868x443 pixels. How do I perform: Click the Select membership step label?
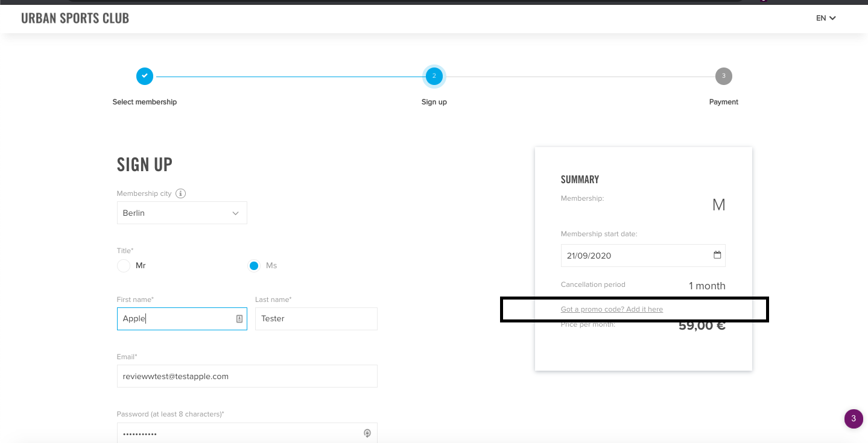145,102
